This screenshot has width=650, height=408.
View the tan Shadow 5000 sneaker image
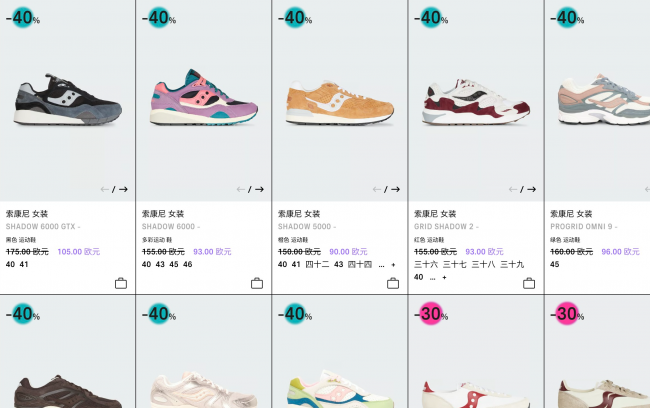tap(340, 103)
